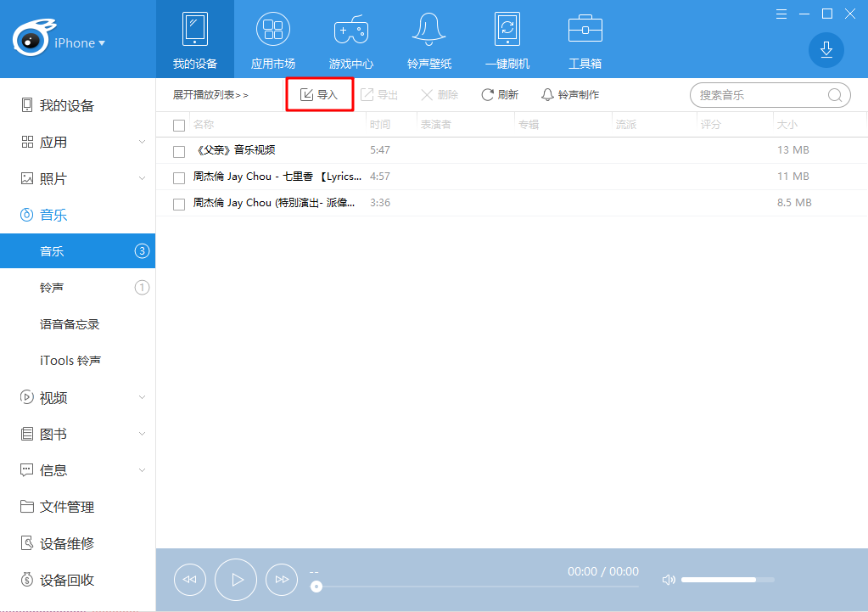The height and width of the screenshot is (612, 868).
Task: Select the highlighted 音乐 sub-item
Action: (x=77, y=251)
